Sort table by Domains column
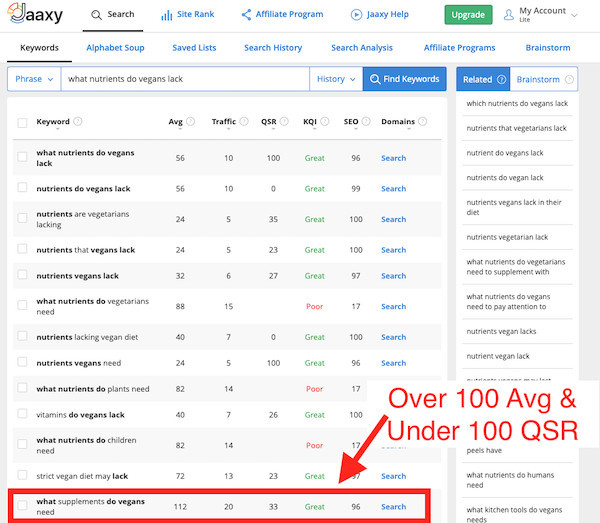Image resolution: width=600 pixels, height=523 pixels. [x=398, y=121]
